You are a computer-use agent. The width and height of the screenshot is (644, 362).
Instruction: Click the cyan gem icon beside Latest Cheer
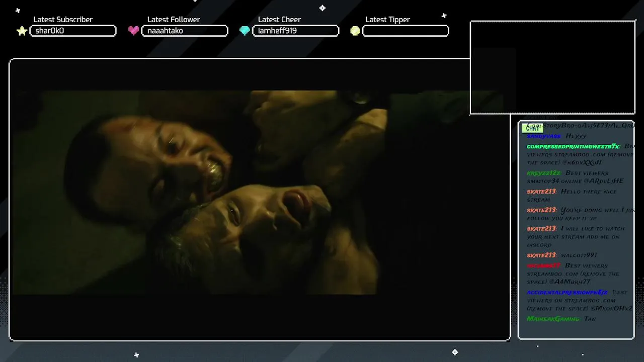(245, 31)
